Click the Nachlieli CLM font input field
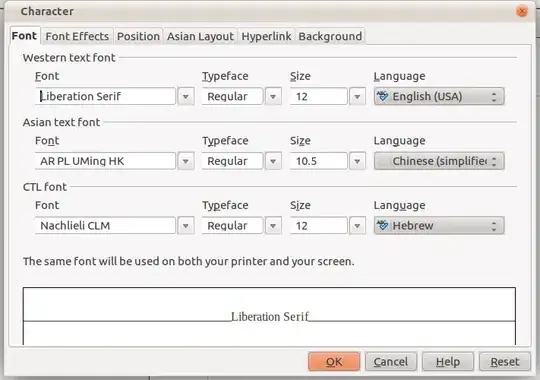 [x=105, y=226]
